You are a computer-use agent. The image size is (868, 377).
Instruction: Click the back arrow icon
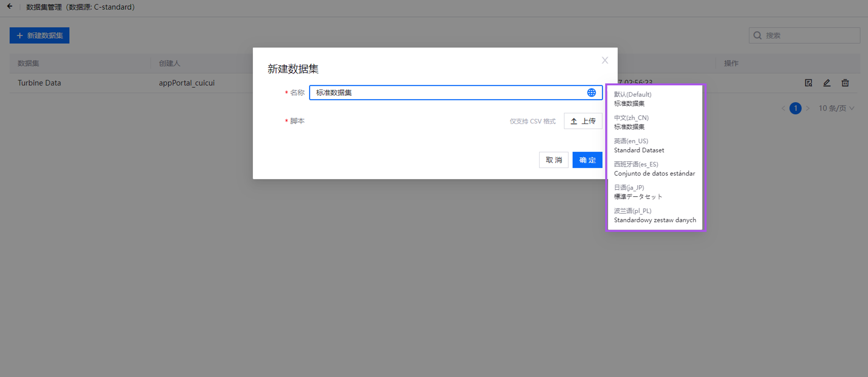(x=10, y=6)
